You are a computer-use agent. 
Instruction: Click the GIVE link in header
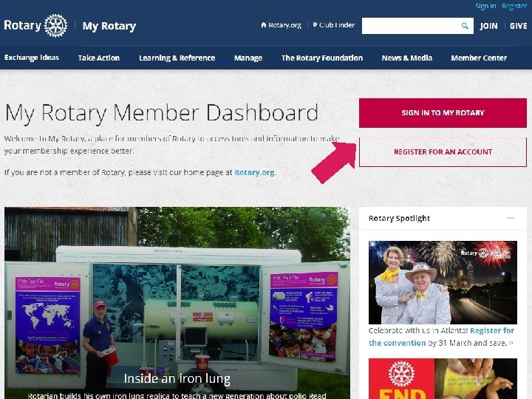518,26
